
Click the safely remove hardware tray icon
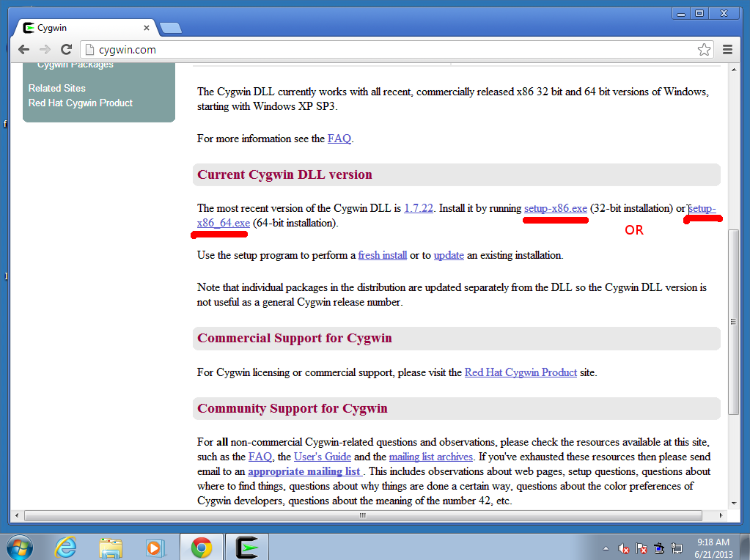pos(659,548)
